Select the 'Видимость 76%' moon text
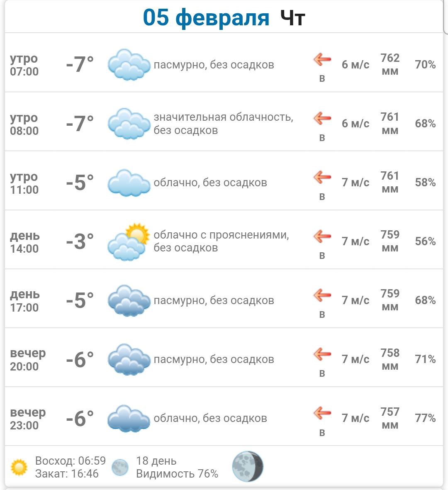Image resolution: width=448 pixels, height=490 pixels. 177,473
